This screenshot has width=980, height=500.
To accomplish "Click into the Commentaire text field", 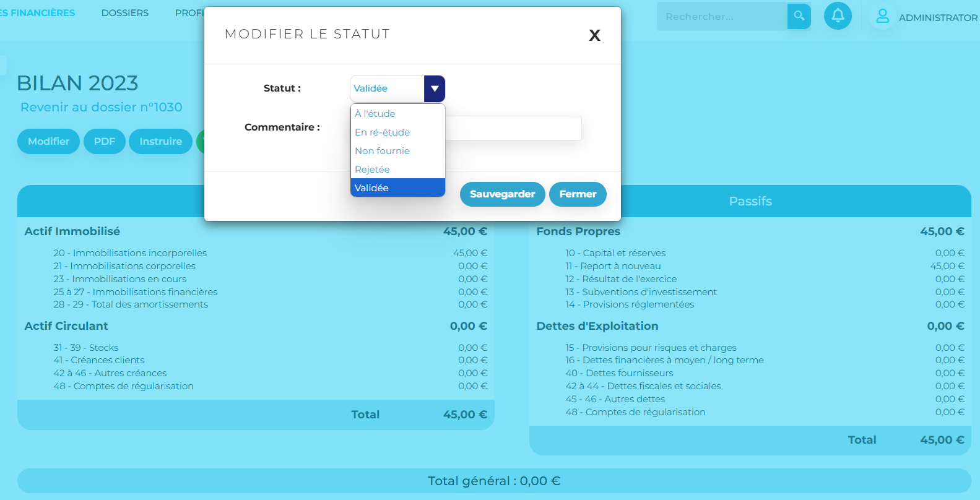I will [x=513, y=128].
